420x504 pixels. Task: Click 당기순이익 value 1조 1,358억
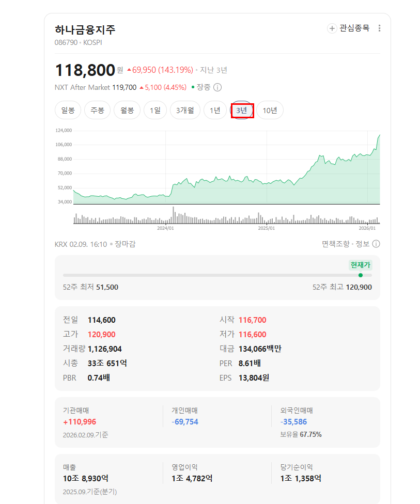coord(301,478)
